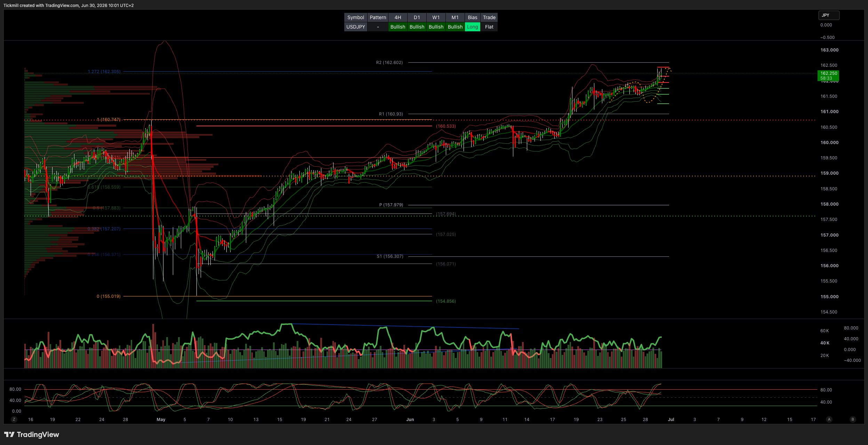This screenshot has height=445, width=868.
Task: Toggle the B scale button at bottom right
Action: (853, 419)
